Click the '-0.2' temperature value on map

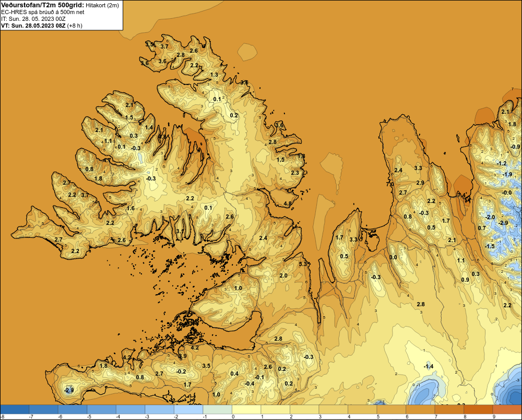coord(181,371)
